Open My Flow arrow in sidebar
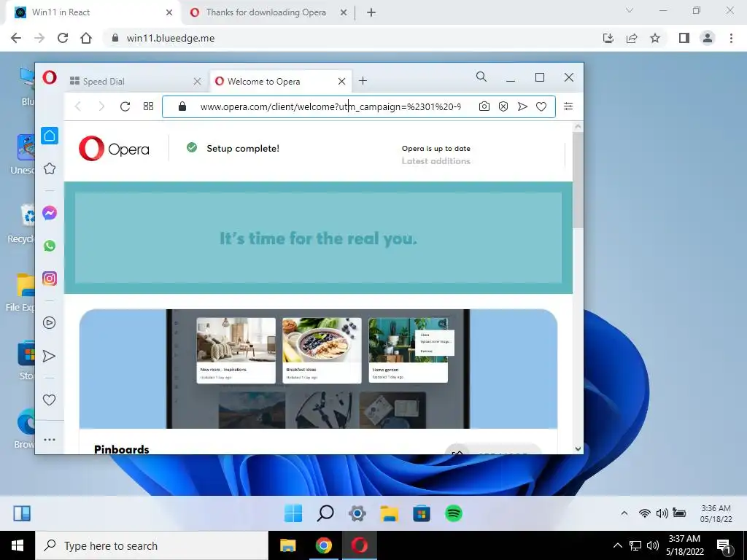This screenshot has height=560, width=747. pos(49,356)
